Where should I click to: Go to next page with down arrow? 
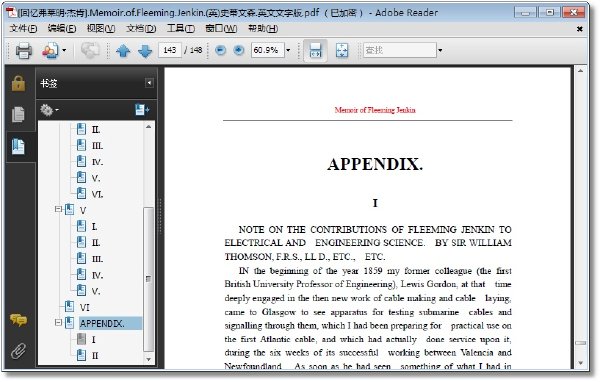[x=145, y=51]
